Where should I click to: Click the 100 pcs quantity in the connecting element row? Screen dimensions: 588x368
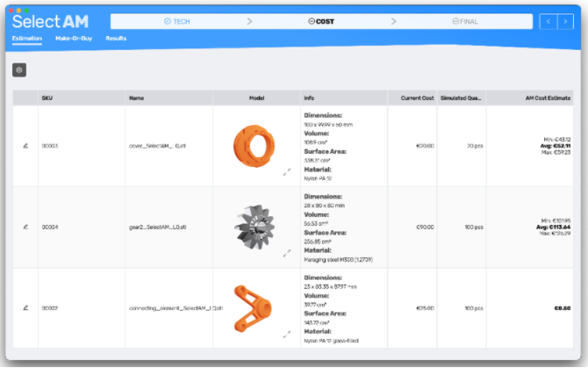tap(474, 308)
